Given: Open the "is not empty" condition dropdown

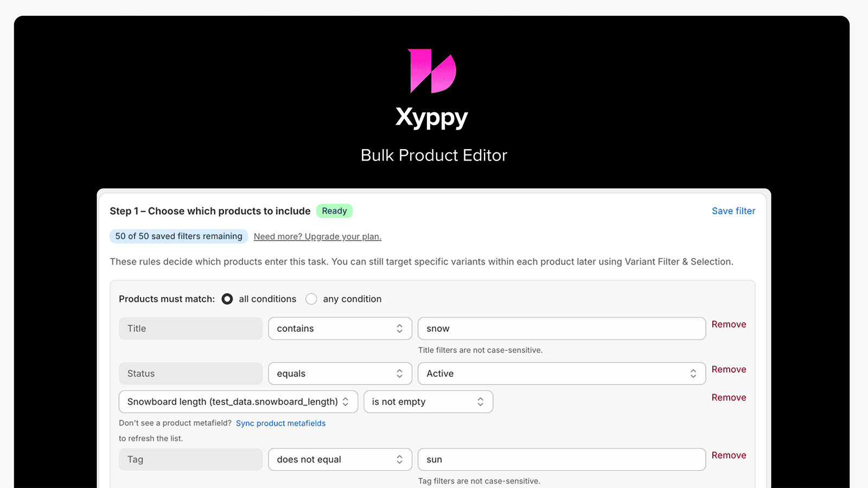Looking at the screenshot, I should coord(428,401).
